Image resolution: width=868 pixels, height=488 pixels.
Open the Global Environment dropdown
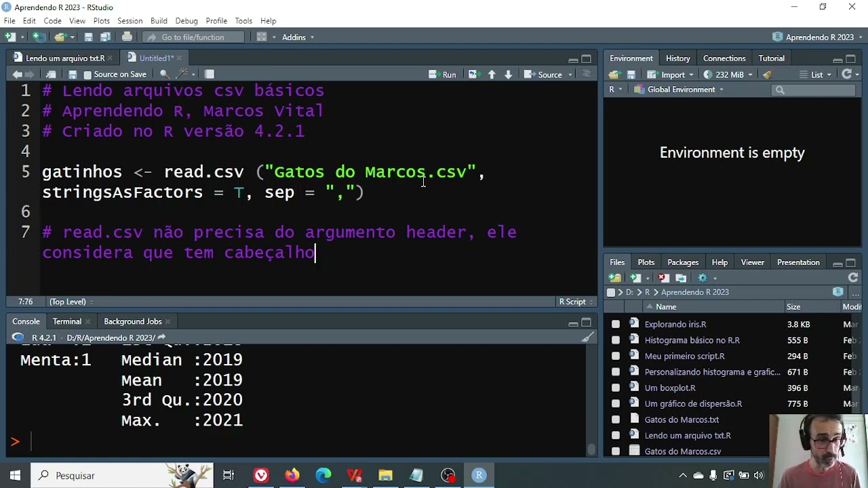click(679, 89)
